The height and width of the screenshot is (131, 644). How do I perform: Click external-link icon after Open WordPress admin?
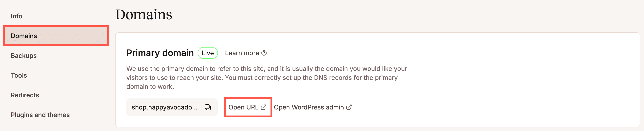pos(349,107)
